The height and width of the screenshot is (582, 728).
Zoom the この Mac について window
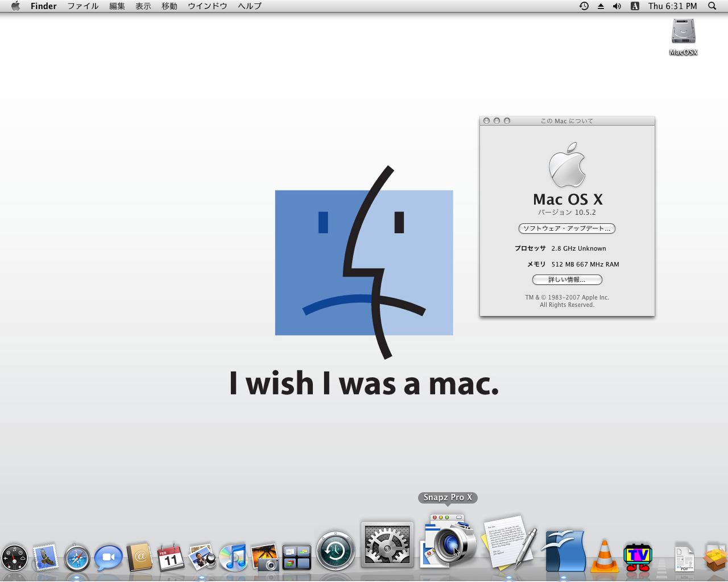tap(507, 120)
